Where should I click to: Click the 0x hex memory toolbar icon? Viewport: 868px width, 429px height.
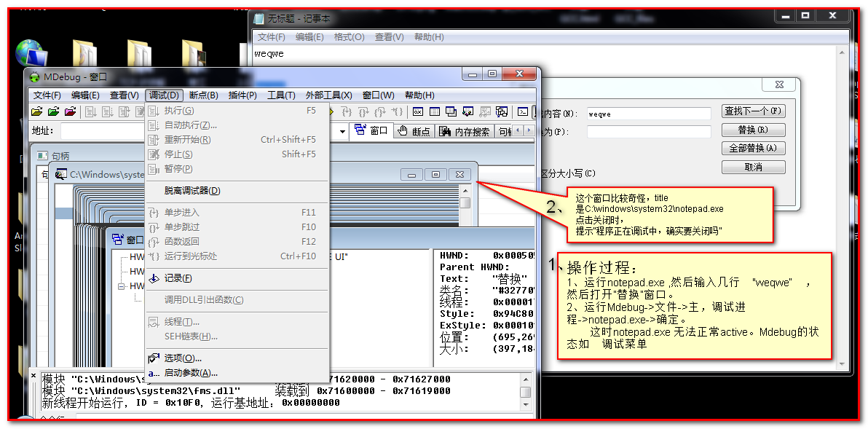[419, 111]
